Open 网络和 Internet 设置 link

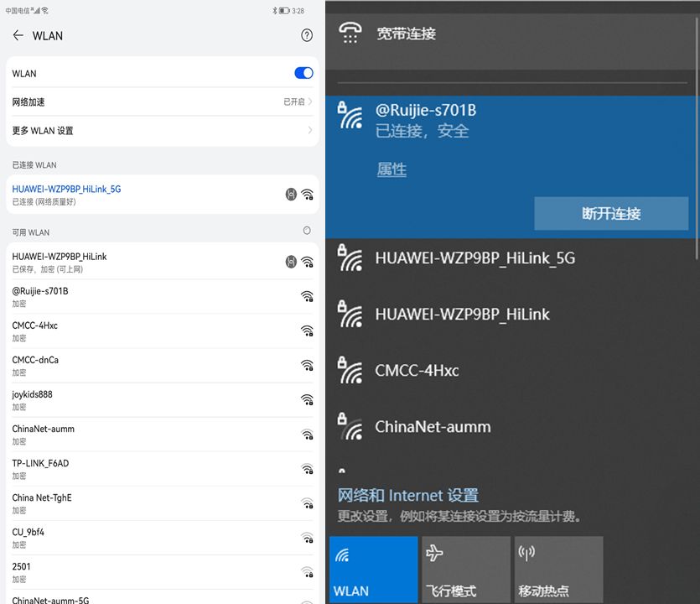coord(407,495)
